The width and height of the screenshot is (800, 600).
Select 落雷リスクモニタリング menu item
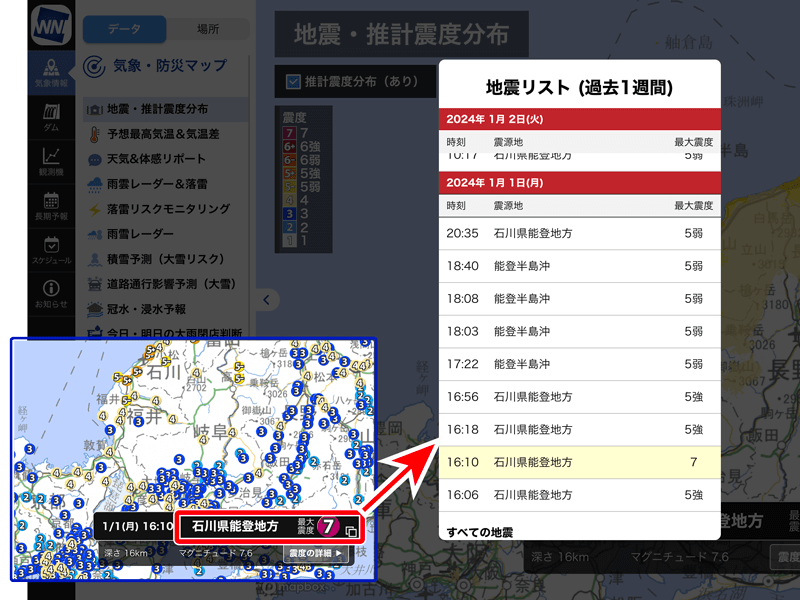168,210
